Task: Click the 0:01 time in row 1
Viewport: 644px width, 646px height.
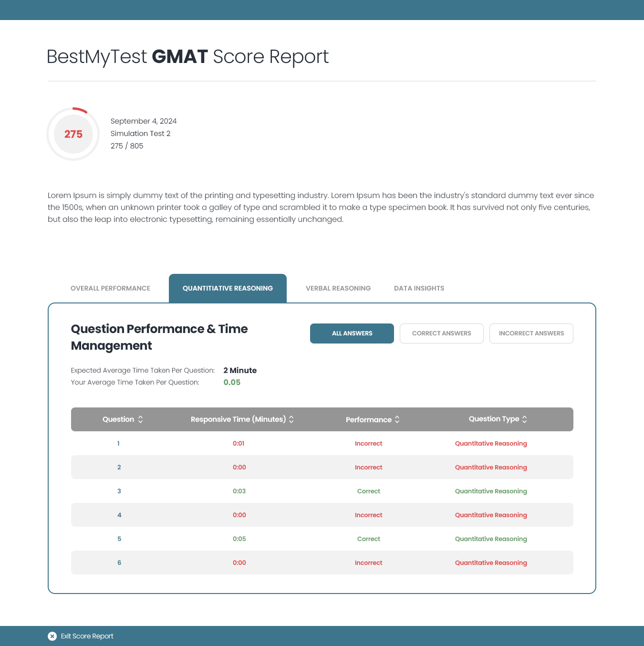Action: [x=239, y=443]
